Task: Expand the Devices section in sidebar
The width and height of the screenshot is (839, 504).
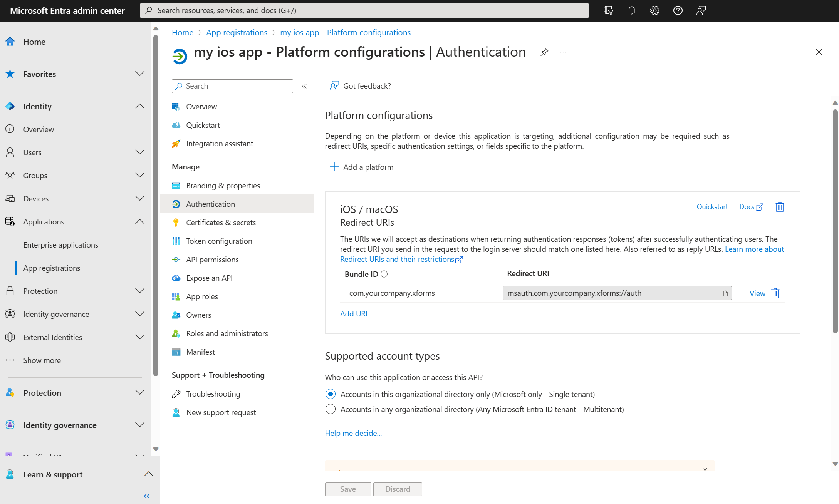Action: tap(139, 198)
